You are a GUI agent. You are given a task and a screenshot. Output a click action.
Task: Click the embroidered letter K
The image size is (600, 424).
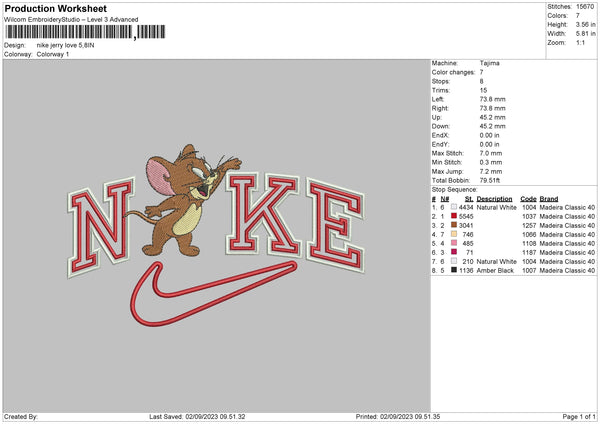263,214
